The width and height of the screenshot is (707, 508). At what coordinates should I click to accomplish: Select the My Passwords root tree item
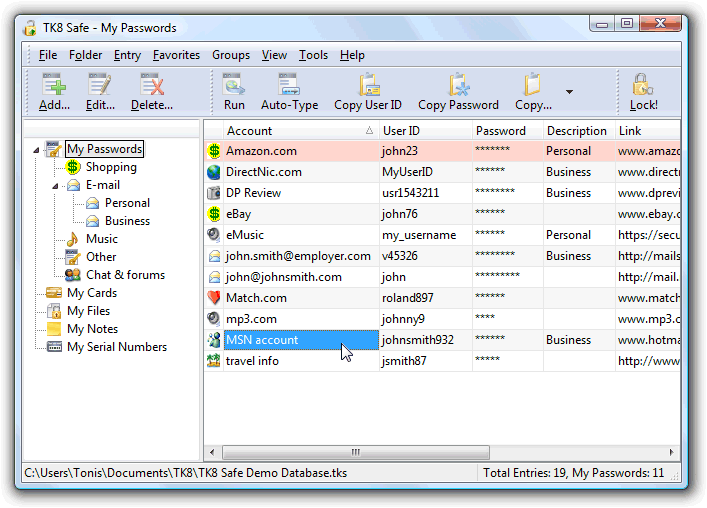tap(105, 149)
